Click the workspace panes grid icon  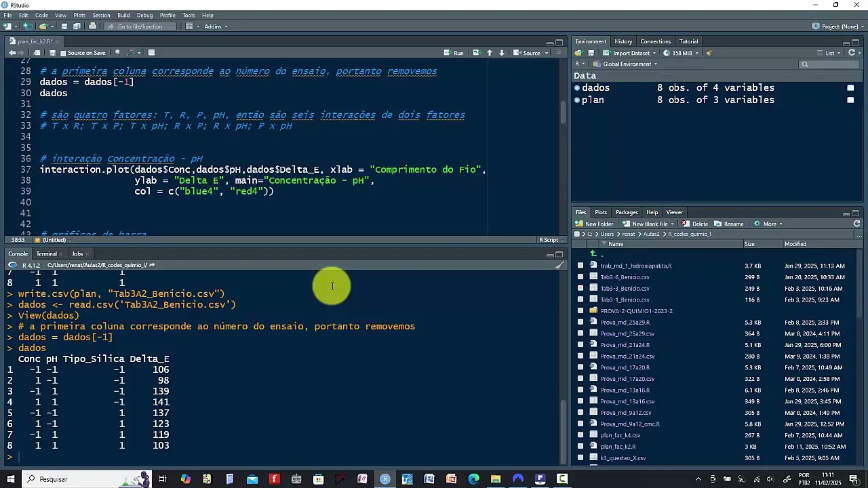tap(189, 26)
